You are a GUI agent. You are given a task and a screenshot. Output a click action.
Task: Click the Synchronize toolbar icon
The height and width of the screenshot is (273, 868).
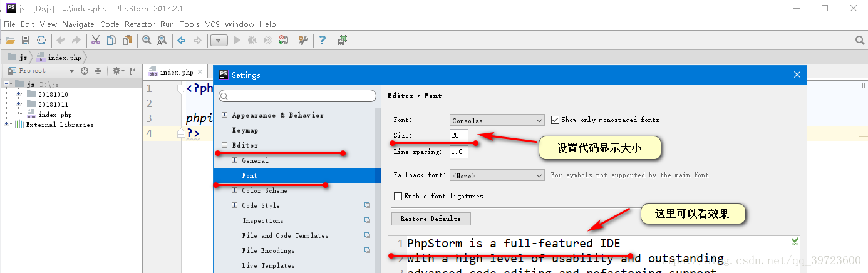tap(41, 40)
